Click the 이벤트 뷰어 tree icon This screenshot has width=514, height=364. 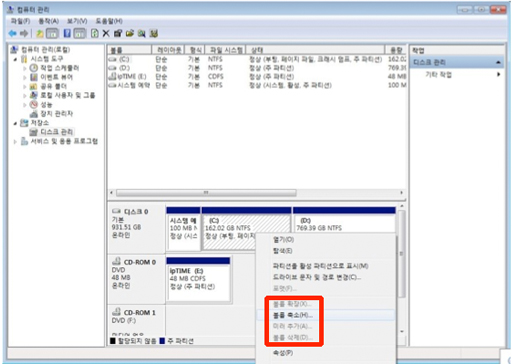click(x=34, y=77)
